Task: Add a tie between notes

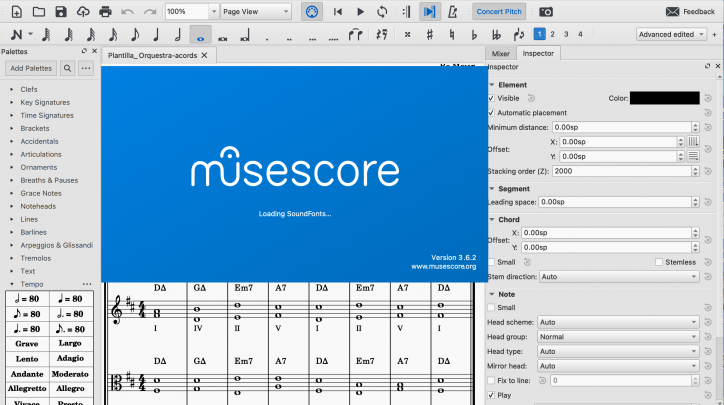Action: click(x=355, y=34)
